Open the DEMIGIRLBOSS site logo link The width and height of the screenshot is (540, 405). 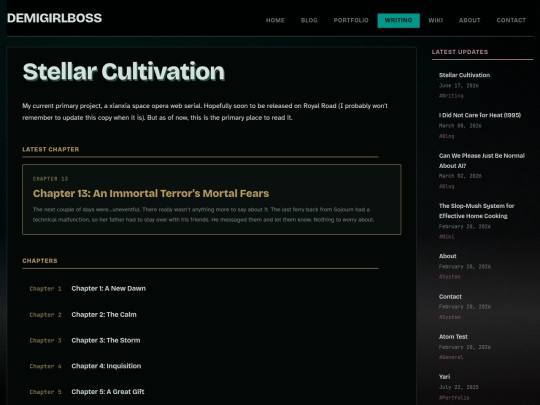pyautogui.click(x=54, y=18)
